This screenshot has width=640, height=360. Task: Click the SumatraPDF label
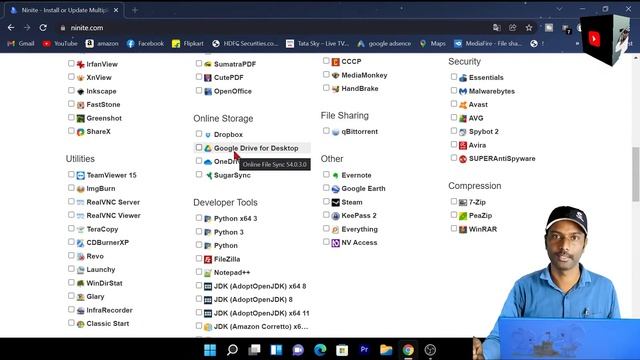click(235, 64)
